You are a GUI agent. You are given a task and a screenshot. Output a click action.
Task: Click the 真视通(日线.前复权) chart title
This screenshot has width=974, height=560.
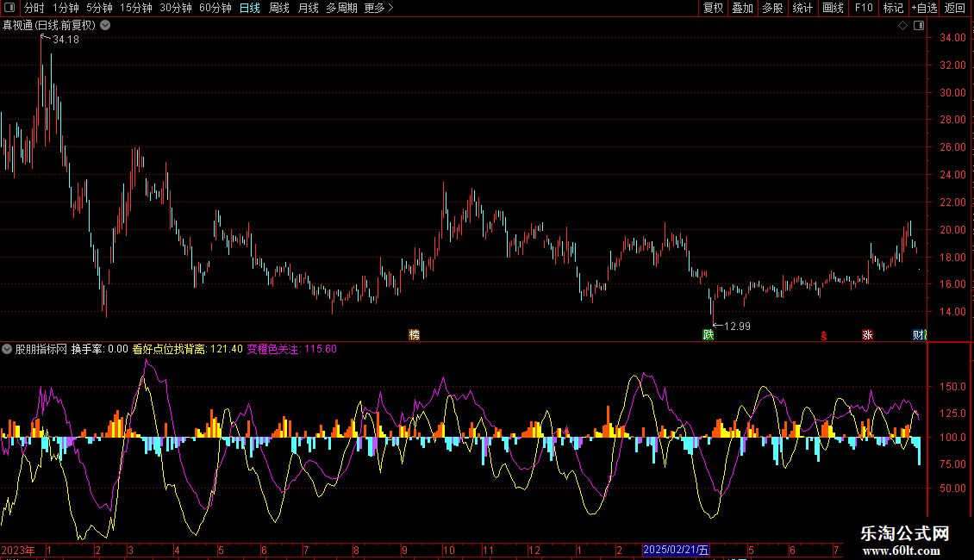click(x=49, y=25)
